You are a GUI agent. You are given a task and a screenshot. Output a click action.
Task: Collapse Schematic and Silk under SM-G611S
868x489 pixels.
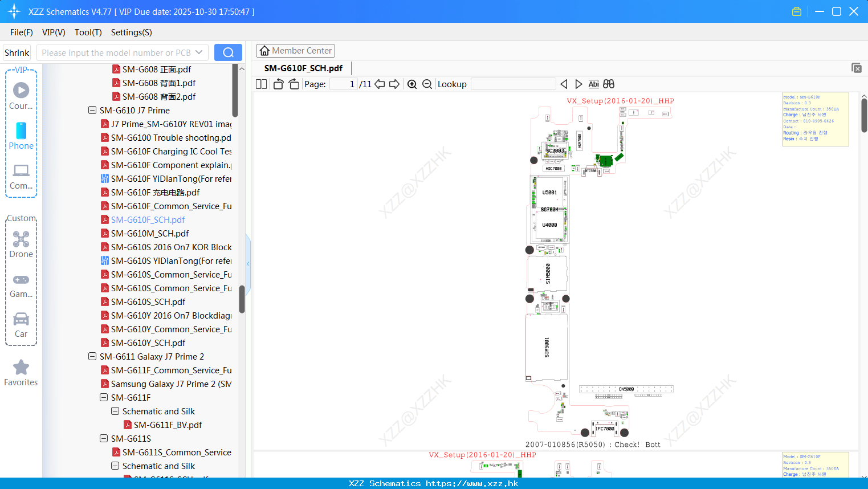(x=115, y=466)
